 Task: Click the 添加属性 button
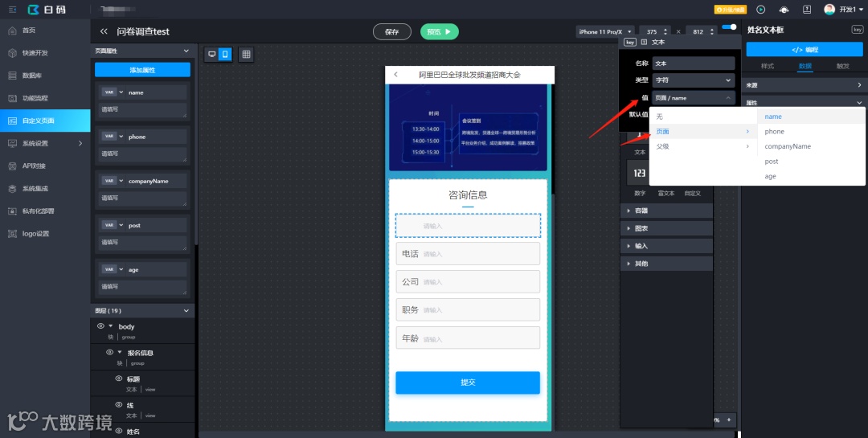(x=142, y=70)
